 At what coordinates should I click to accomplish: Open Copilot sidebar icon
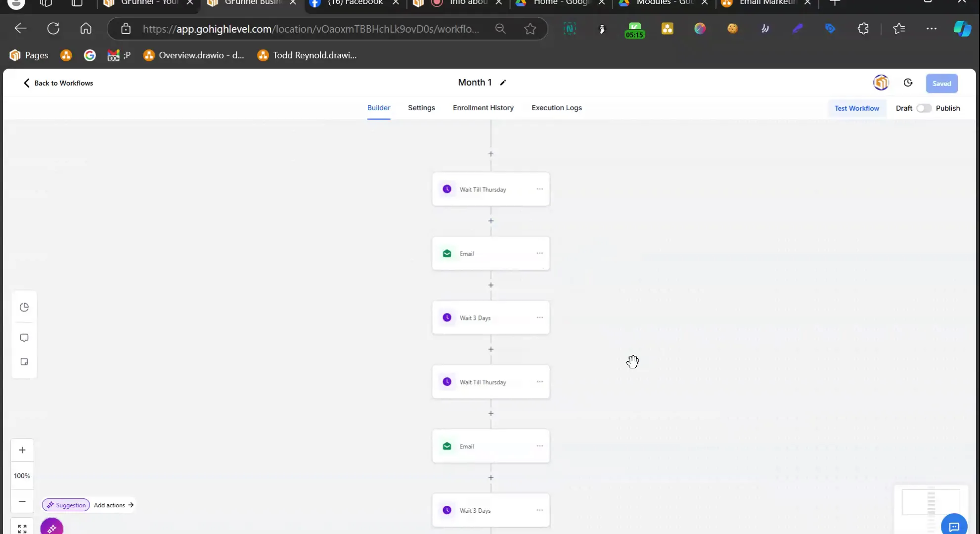pos(962,29)
